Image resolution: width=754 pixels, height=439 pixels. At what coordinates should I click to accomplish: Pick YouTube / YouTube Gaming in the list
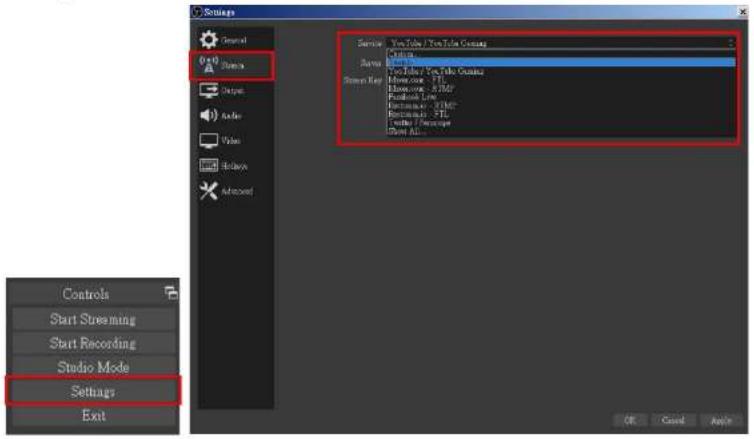point(561,71)
